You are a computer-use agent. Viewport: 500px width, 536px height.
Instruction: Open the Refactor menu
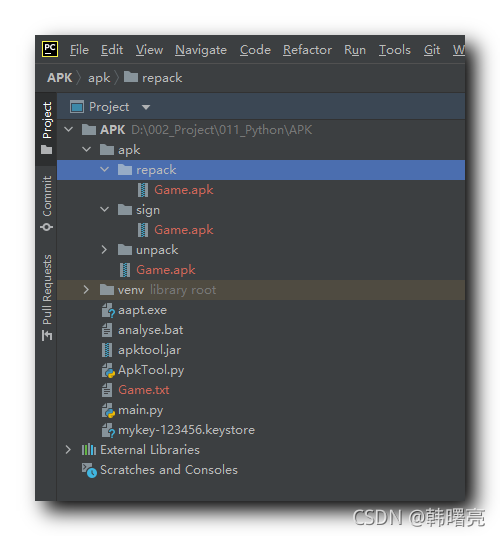pos(307,50)
